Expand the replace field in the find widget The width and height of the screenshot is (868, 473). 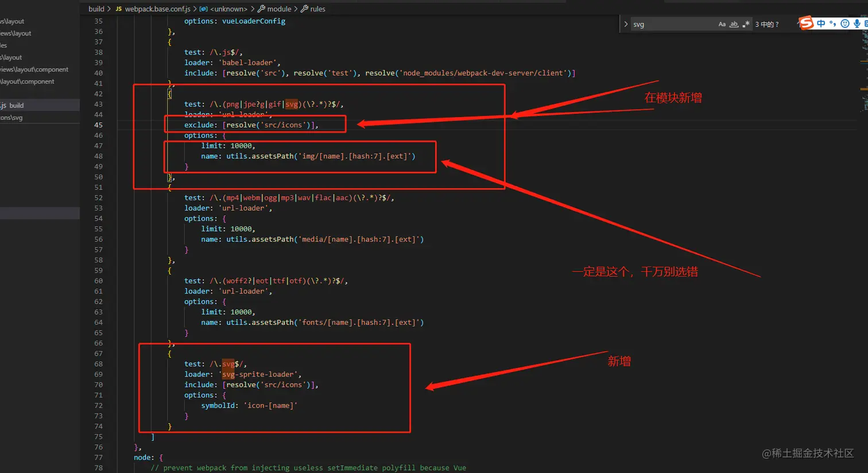(626, 24)
